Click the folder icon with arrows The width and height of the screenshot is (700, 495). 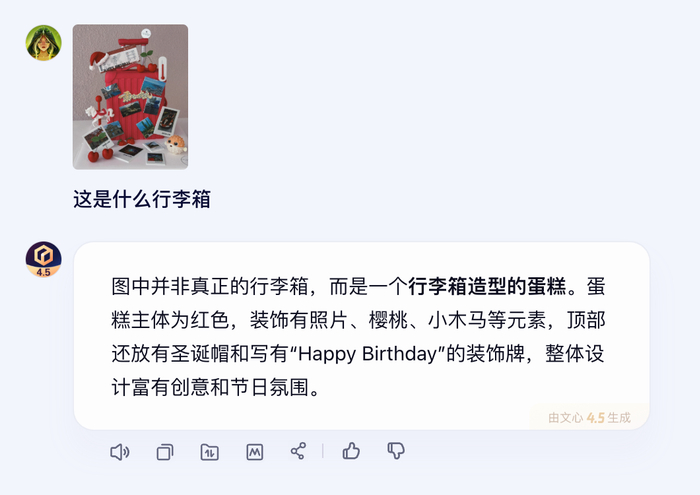point(209,452)
